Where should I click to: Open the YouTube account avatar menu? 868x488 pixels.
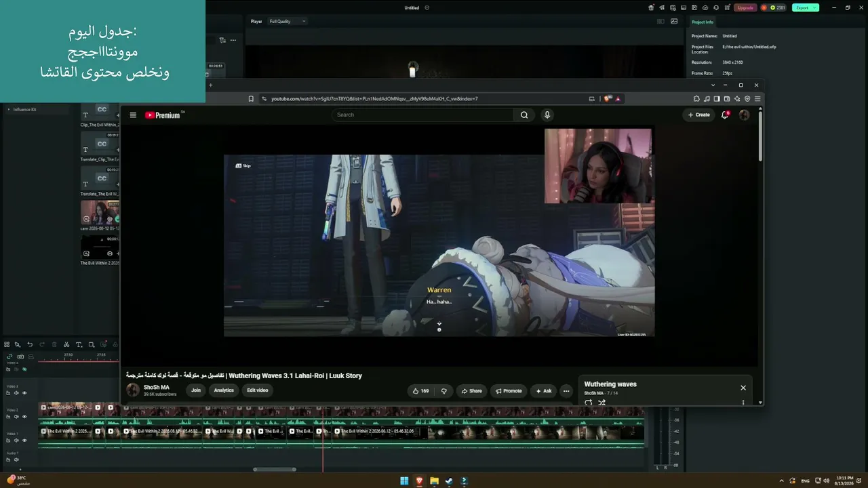coord(744,115)
